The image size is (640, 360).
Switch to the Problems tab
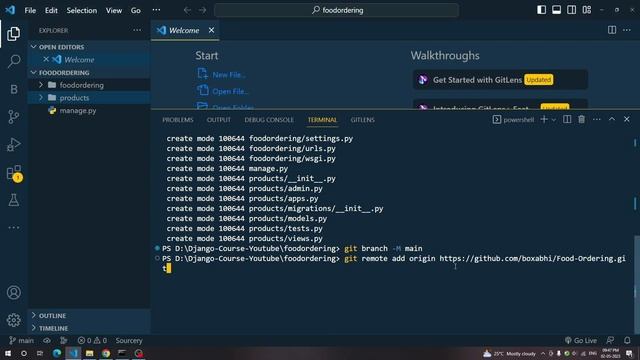pos(178,120)
